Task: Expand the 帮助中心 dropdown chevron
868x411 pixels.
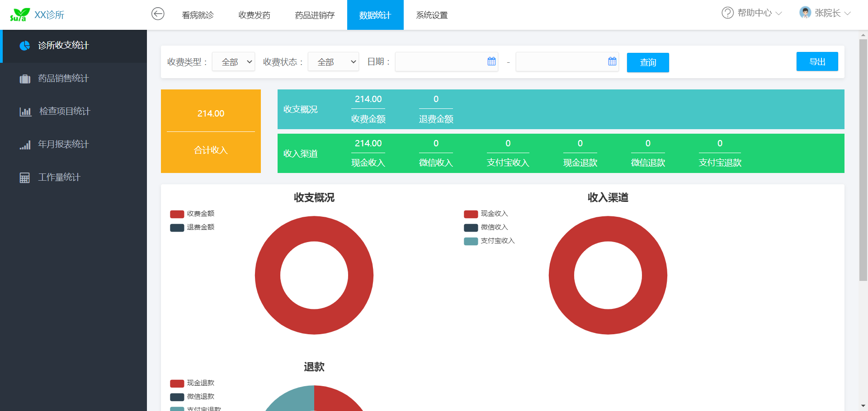Action: click(x=778, y=14)
